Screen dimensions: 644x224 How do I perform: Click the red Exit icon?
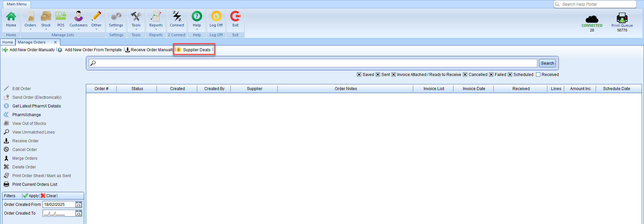coord(235,17)
